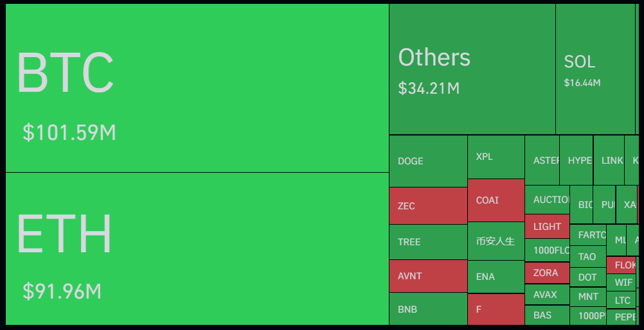
Task: Select the XPL tile
Action: click(x=496, y=157)
